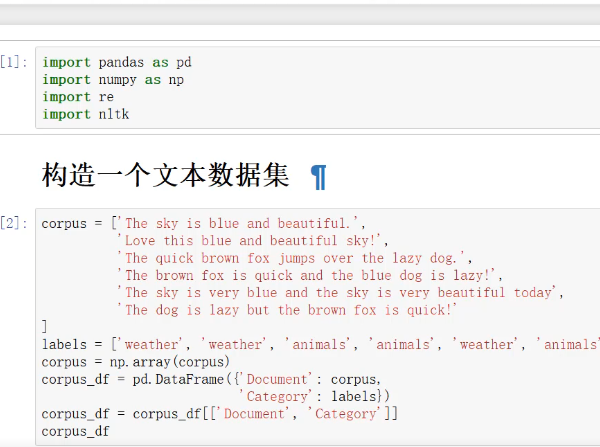This screenshot has width=600, height=447.
Task: Place cursor on 'import nltk' line
Action: tap(85, 114)
